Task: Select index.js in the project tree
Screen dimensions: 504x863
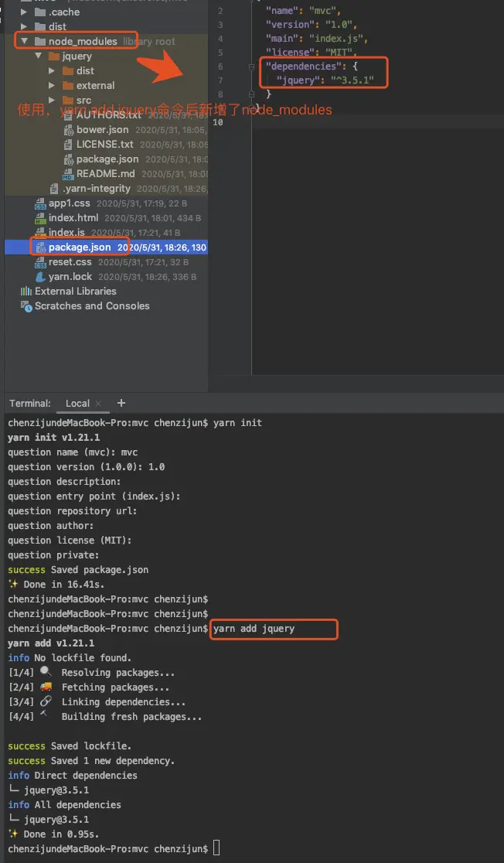Action: pyautogui.click(x=66, y=233)
